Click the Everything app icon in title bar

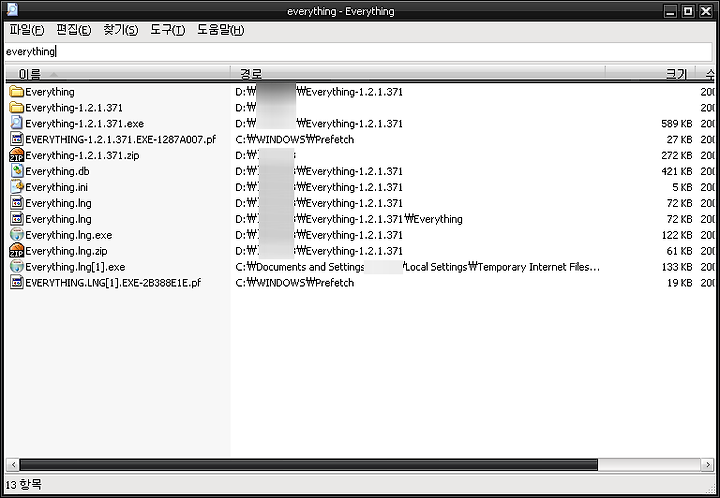12,10
